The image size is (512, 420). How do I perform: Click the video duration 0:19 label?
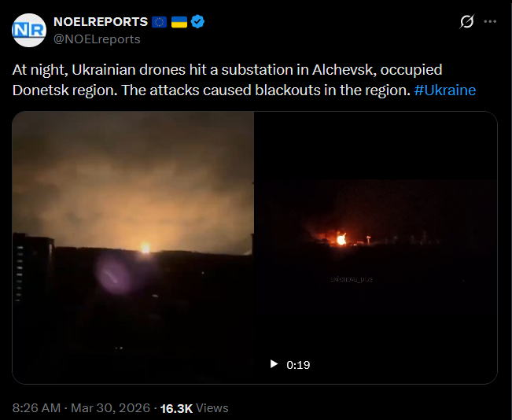[x=298, y=365]
